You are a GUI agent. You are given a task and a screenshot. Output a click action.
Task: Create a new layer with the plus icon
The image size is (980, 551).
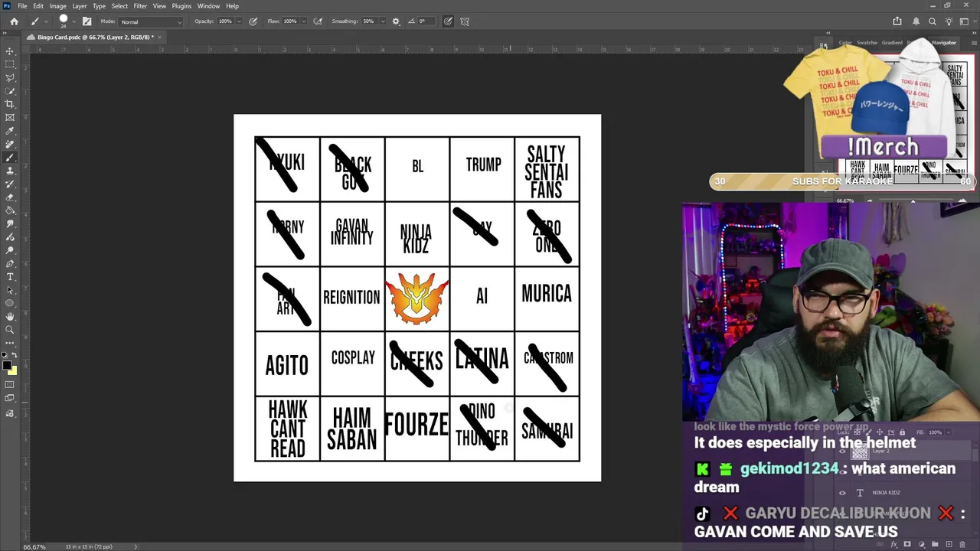pos(949,545)
